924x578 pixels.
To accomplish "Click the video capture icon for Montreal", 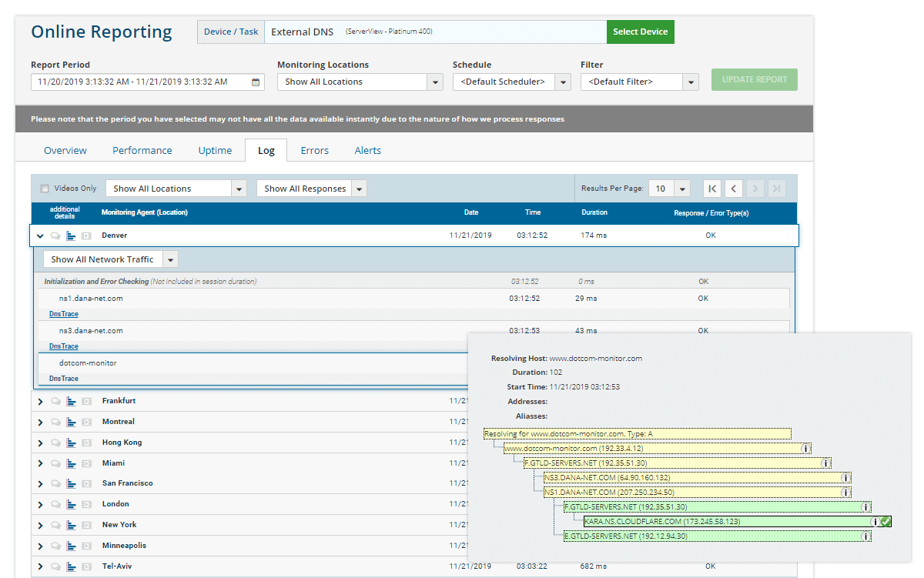I will (x=86, y=422).
